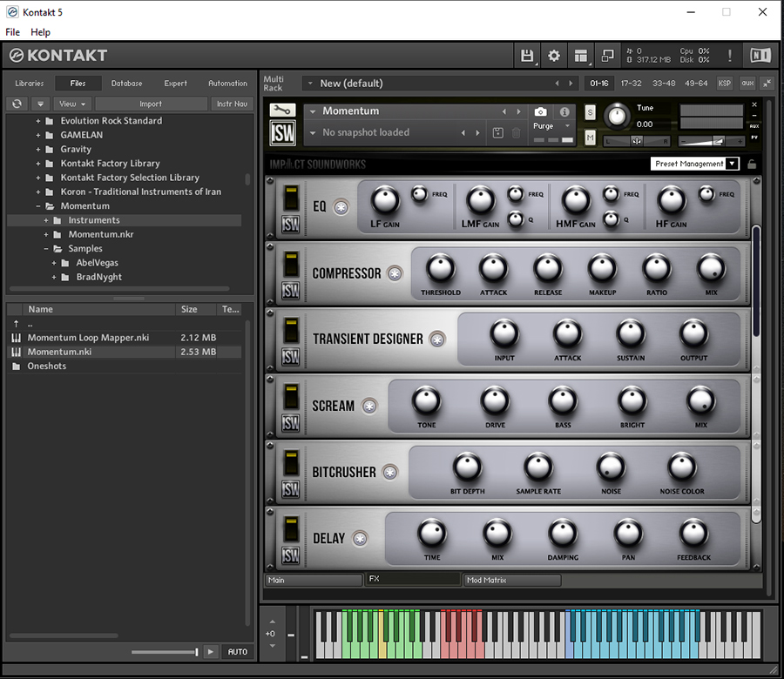Click the Compressor Threshold knob
Image resolution: width=784 pixels, height=679 pixels.
[x=441, y=268]
